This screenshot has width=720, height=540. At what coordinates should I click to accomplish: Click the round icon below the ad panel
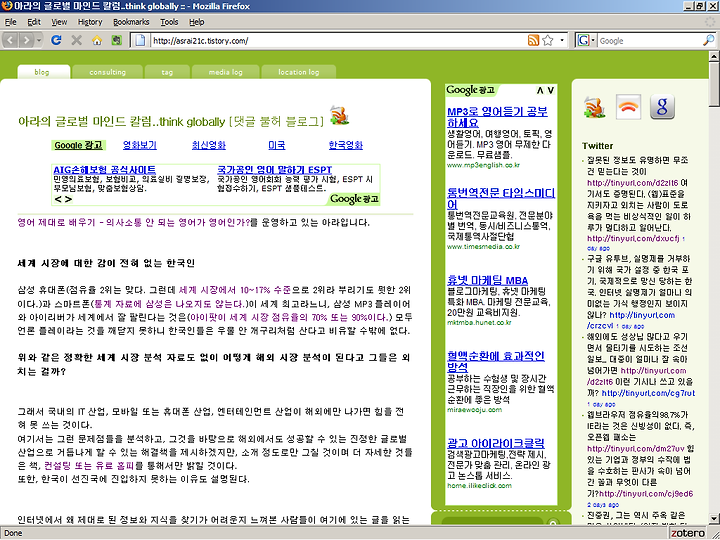[x=553, y=522]
